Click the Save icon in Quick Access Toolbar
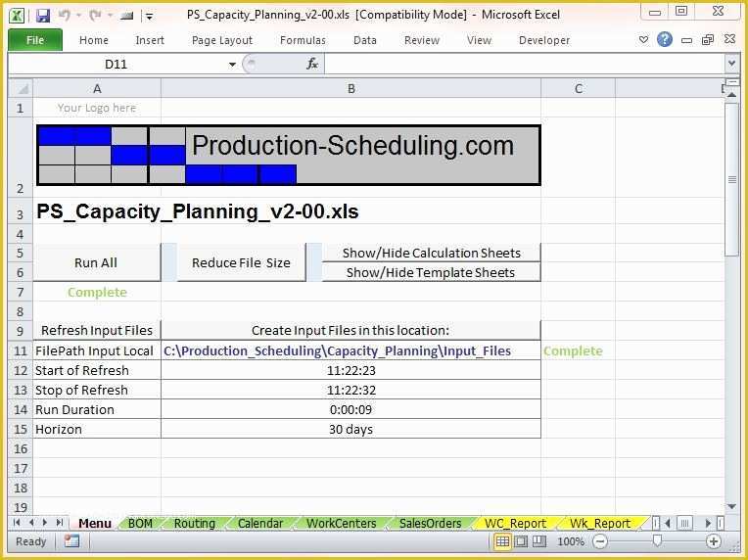Screen dimensions: 748x560 [x=43, y=16]
